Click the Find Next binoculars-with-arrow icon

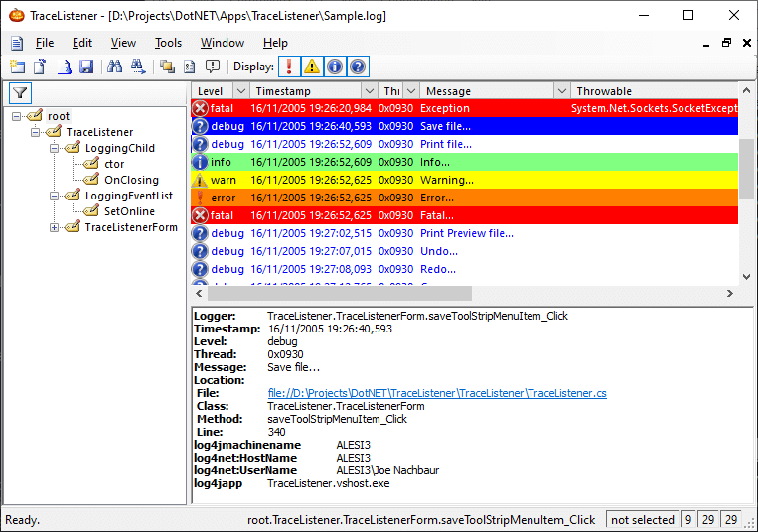pyautogui.click(x=138, y=66)
